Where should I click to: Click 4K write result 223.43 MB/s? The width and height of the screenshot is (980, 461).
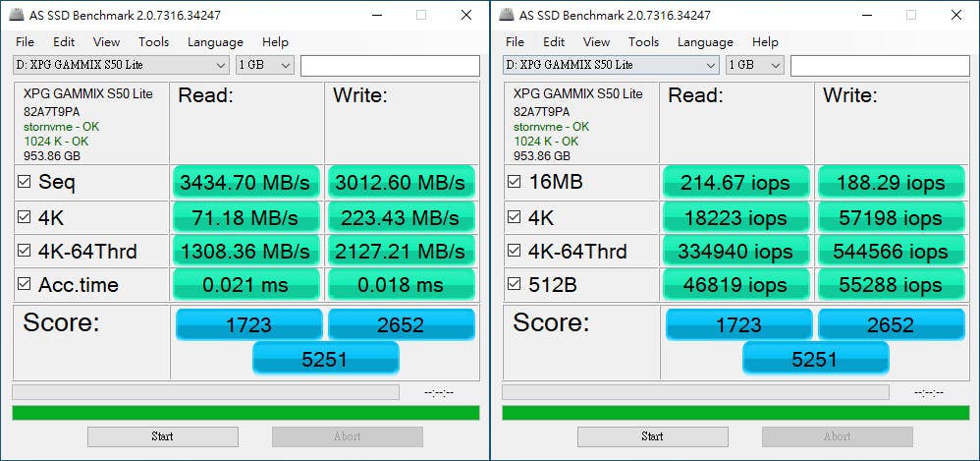(401, 217)
